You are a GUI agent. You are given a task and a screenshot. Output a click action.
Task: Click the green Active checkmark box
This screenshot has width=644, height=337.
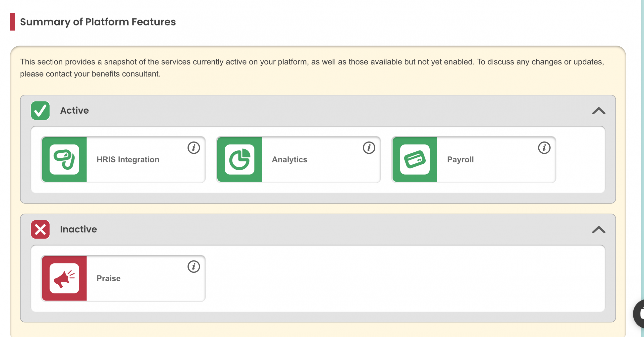point(40,111)
